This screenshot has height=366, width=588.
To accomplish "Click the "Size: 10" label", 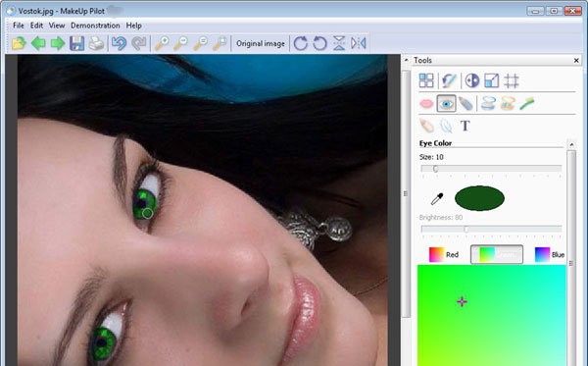I will 431,157.
